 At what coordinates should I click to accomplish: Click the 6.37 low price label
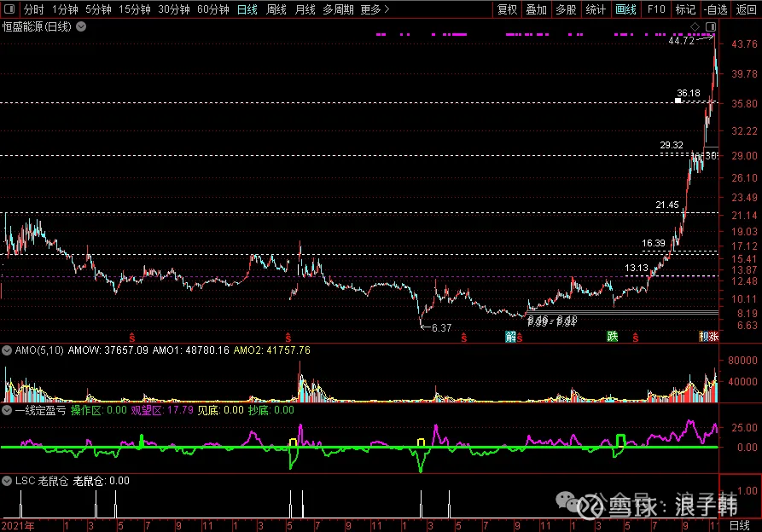click(441, 328)
